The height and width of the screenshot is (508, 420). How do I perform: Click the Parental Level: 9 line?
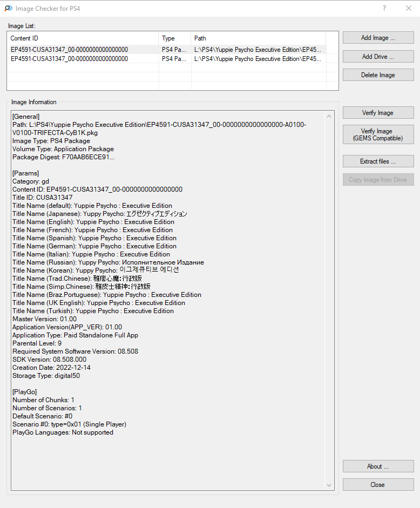coord(37,343)
